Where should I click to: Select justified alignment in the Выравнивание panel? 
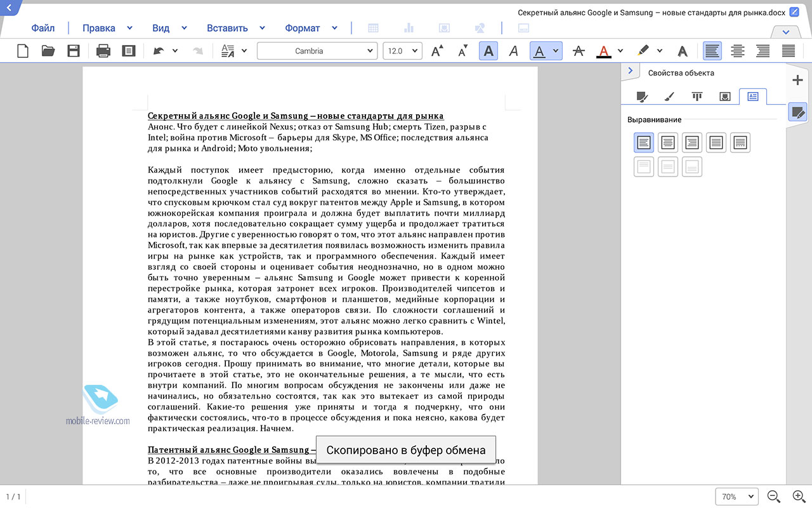coord(716,142)
